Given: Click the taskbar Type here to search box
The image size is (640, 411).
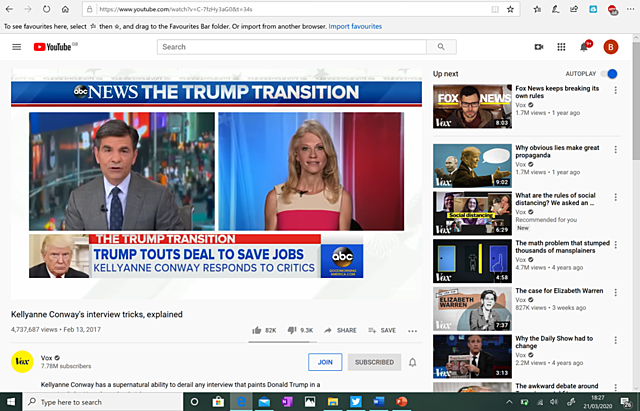Looking at the screenshot, I should pos(103,402).
